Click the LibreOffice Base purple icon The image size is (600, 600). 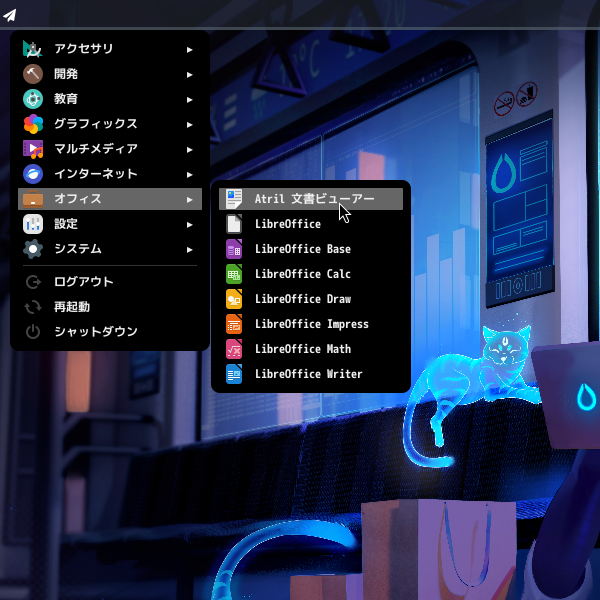(x=234, y=249)
